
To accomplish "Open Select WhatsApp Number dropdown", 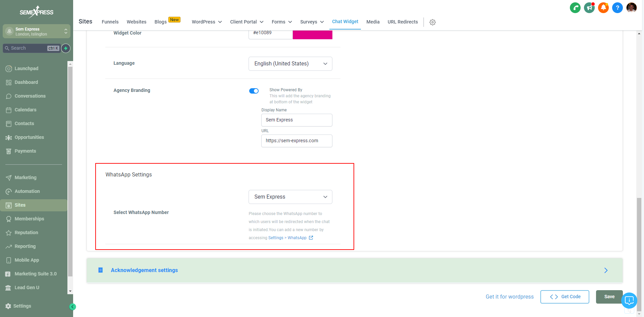I will click(x=290, y=197).
